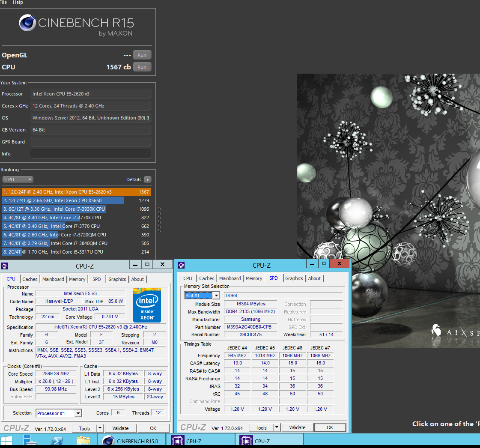Switch to Caches tab in left CPU-Z
The image size is (480, 448).
point(30,279)
